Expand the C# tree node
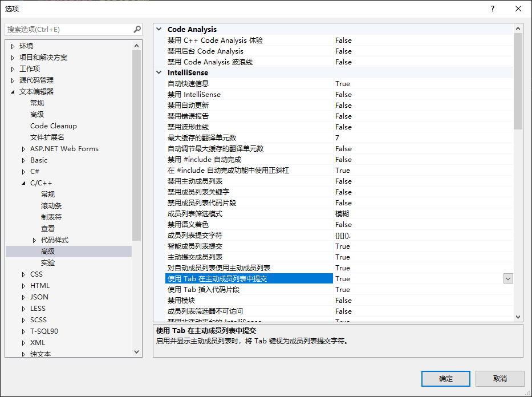Image resolution: width=532 pixels, height=397 pixels. click(x=23, y=171)
